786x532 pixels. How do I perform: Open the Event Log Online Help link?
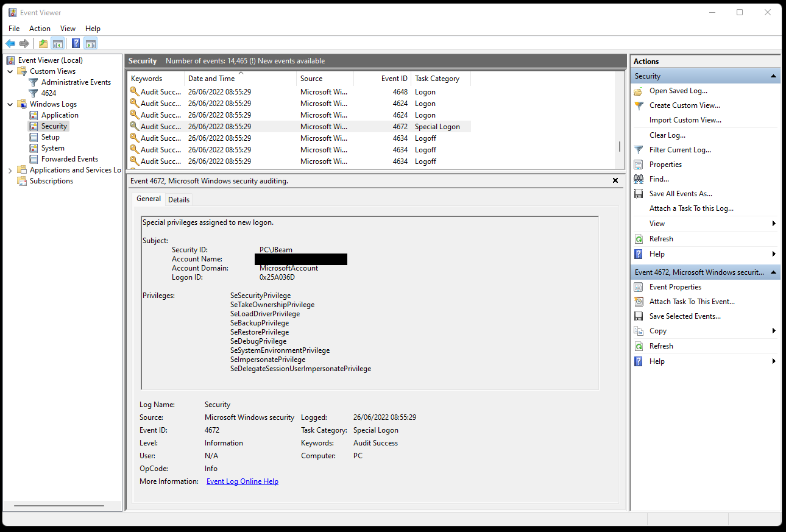click(243, 481)
